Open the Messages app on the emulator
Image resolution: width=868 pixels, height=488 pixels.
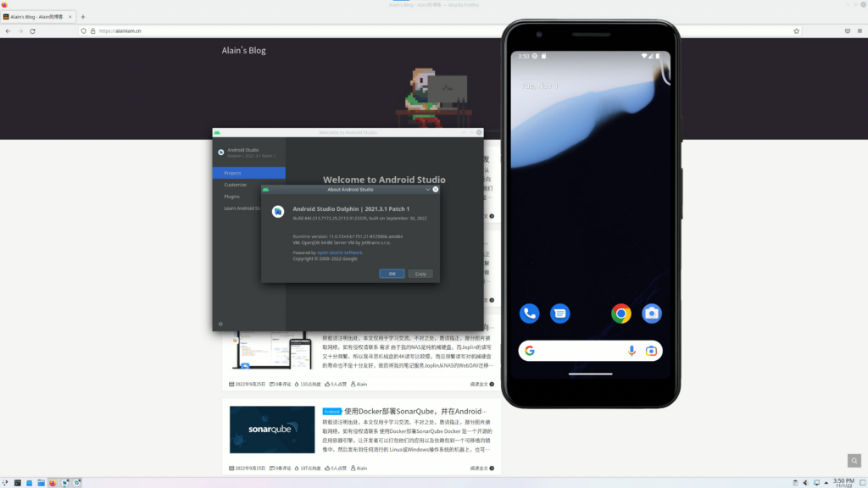click(x=559, y=313)
